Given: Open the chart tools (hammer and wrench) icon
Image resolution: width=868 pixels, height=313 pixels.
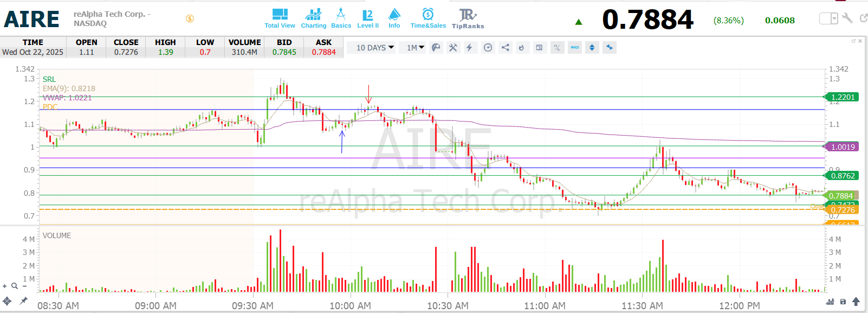Looking at the screenshot, I should pyautogui.click(x=453, y=48).
